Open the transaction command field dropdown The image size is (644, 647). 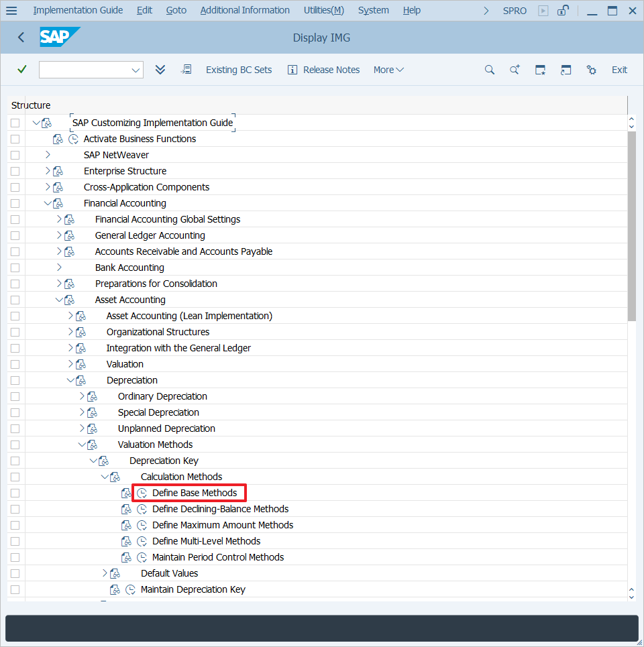point(136,70)
